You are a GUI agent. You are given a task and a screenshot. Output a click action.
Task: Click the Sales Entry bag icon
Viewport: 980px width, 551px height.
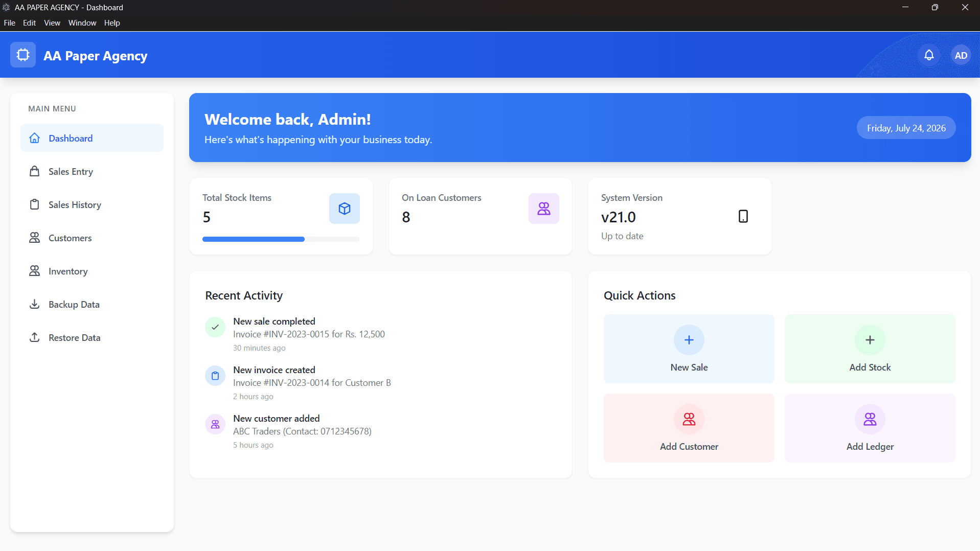click(x=34, y=171)
